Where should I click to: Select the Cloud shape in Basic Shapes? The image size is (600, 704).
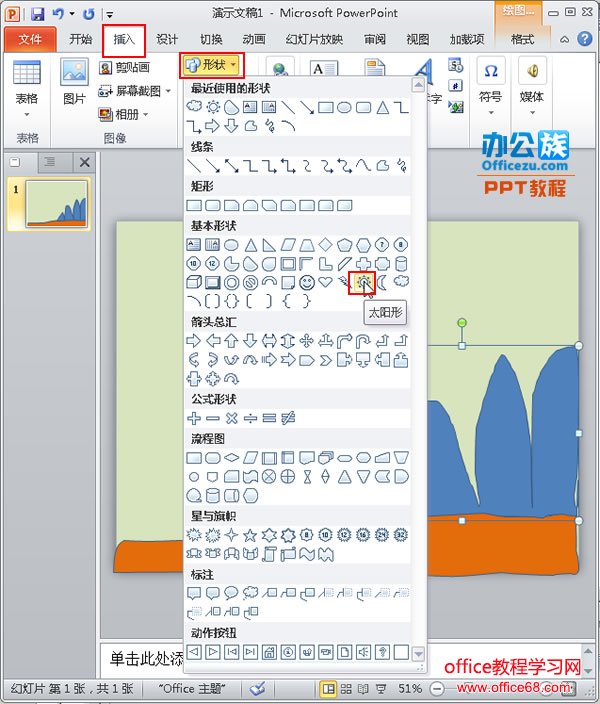(401, 282)
